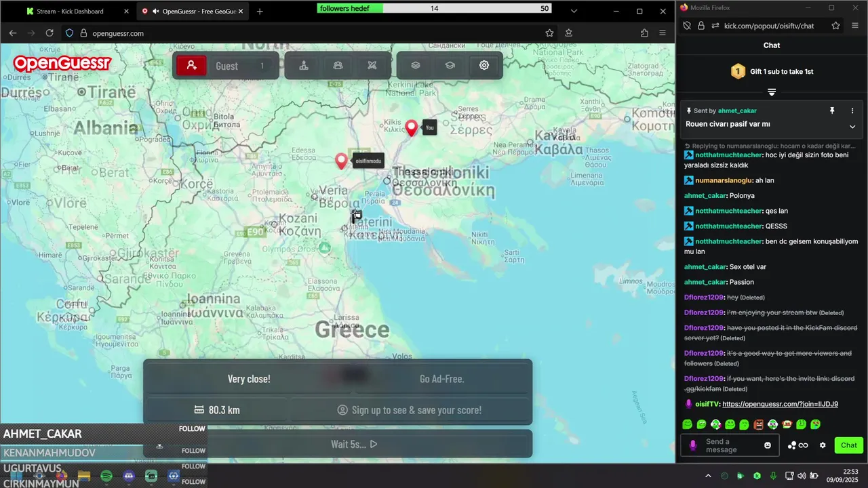Open the Firefox hamburger menu in main window
The width and height of the screenshot is (868, 488).
pyautogui.click(x=663, y=33)
